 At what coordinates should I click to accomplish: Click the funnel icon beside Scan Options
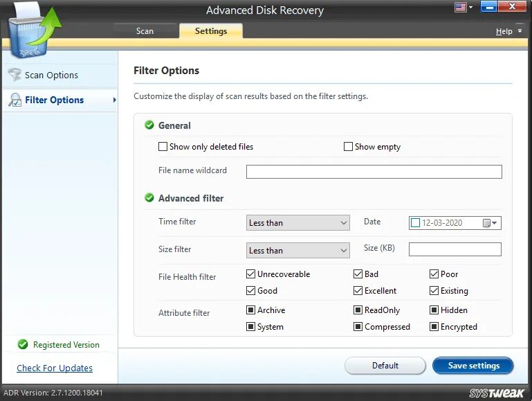[x=15, y=75]
